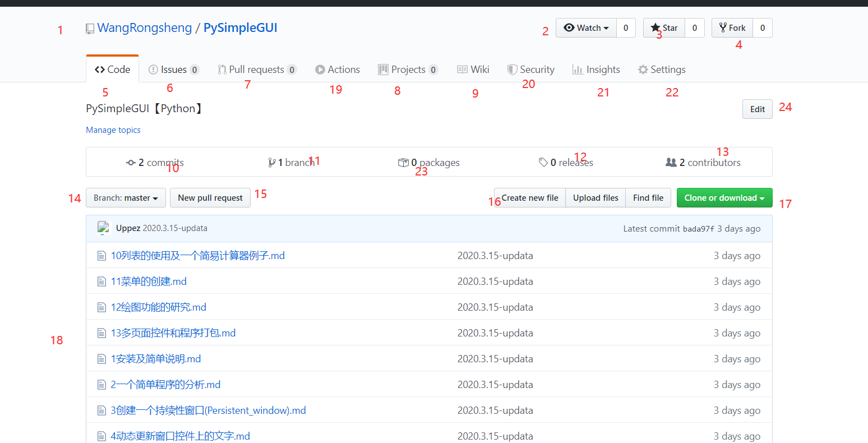
Task: Select the Code tab
Action: pyautogui.click(x=113, y=70)
